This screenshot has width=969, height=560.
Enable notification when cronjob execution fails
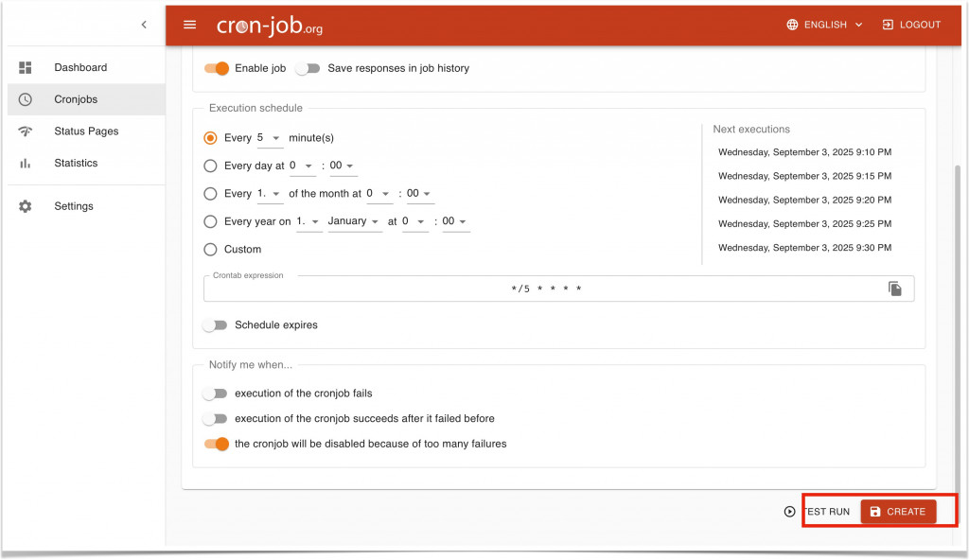[215, 394]
